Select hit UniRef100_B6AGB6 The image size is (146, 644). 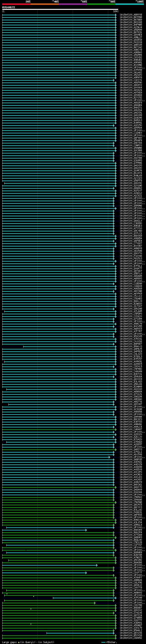[131, 562]
